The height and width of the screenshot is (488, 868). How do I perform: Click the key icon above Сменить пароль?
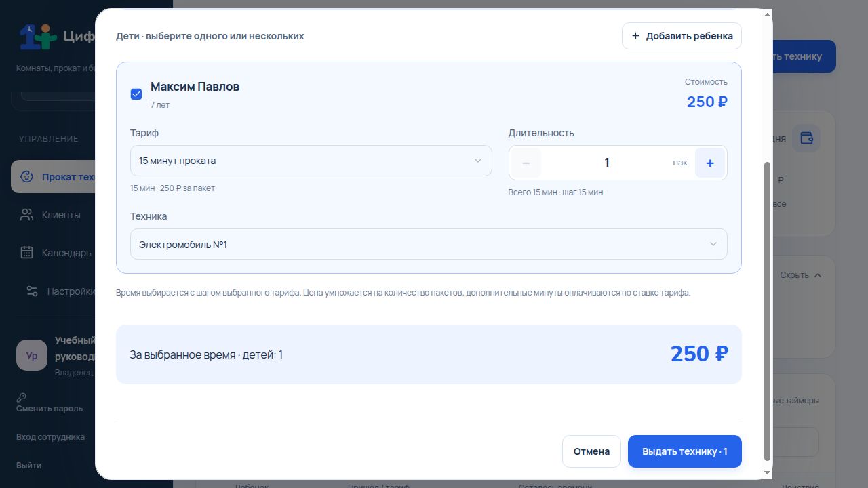[x=21, y=397]
